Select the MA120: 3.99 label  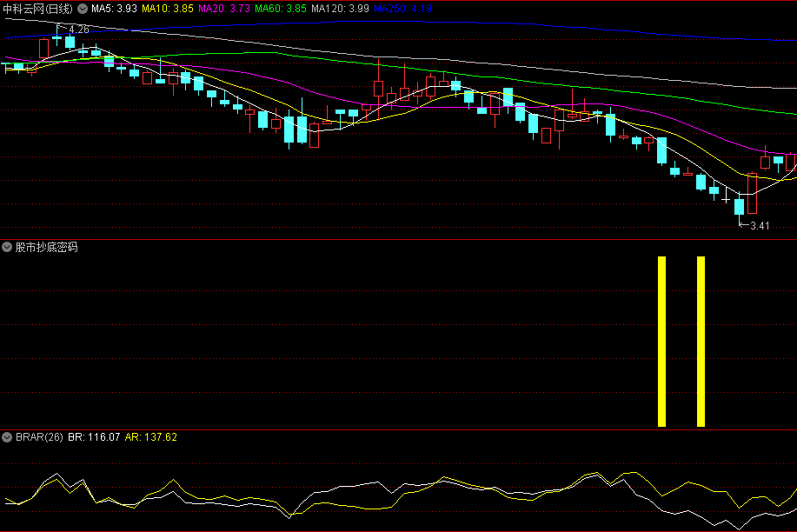340,9
